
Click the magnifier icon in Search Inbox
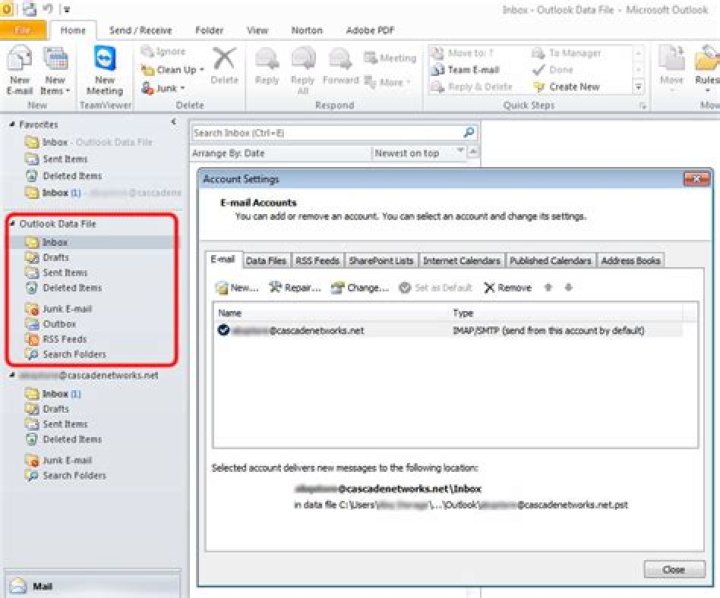pos(468,133)
